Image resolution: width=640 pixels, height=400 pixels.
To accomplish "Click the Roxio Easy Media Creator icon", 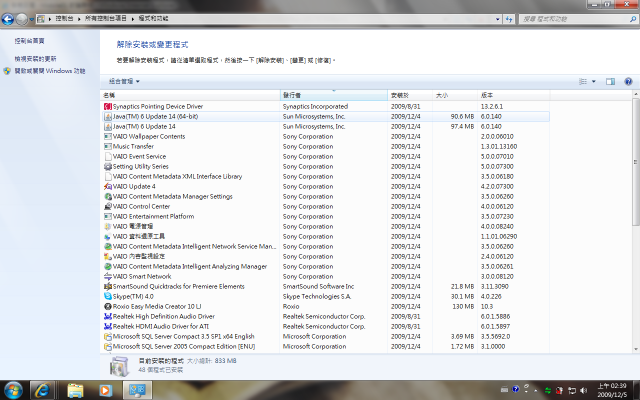I will [108, 307].
